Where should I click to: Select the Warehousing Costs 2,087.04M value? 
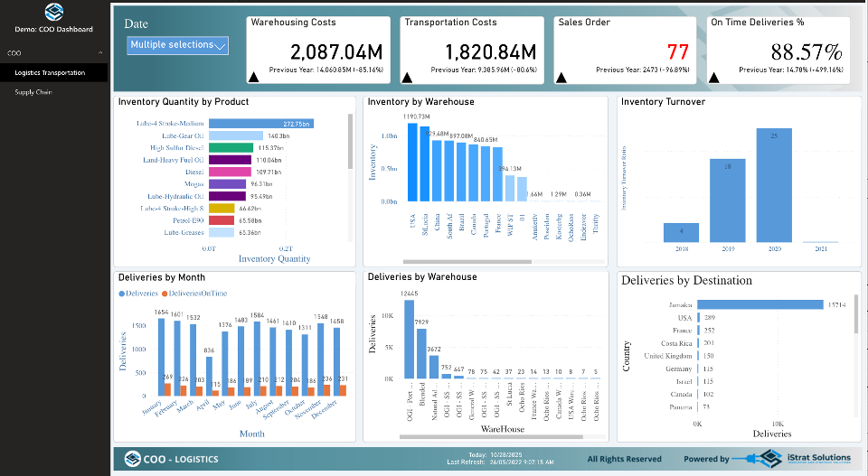(x=336, y=52)
